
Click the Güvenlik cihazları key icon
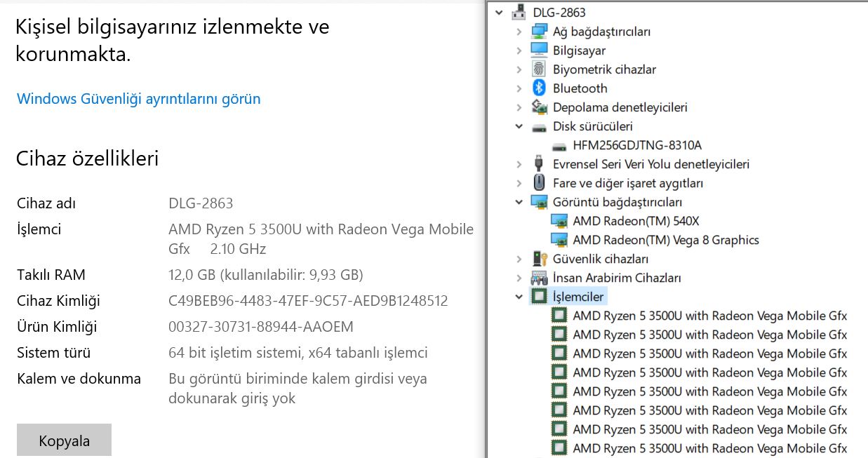pos(539,258)
